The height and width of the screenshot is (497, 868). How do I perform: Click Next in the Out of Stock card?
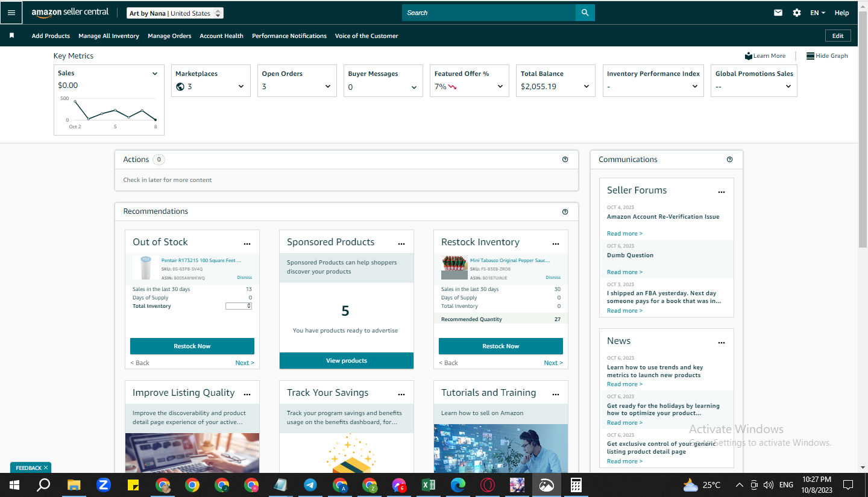point(245,363)
